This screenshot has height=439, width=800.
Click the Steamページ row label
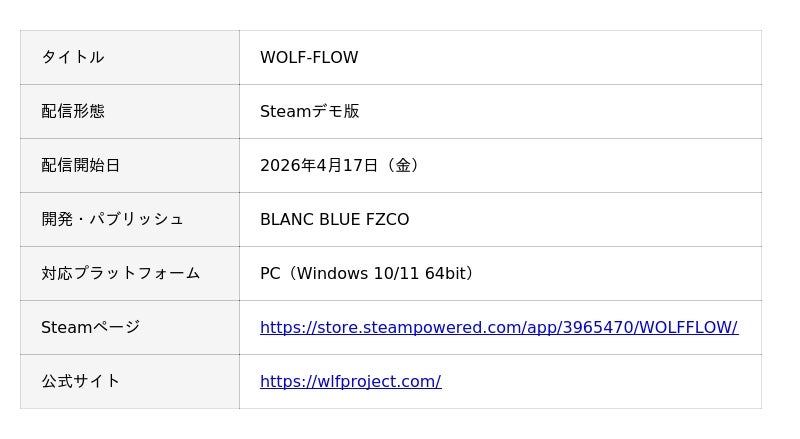(90, 327)
